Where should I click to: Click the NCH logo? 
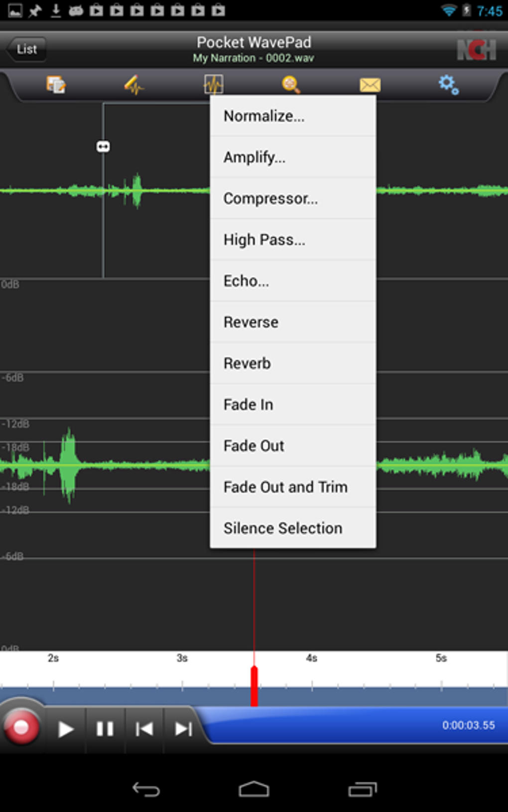[477, 48]
